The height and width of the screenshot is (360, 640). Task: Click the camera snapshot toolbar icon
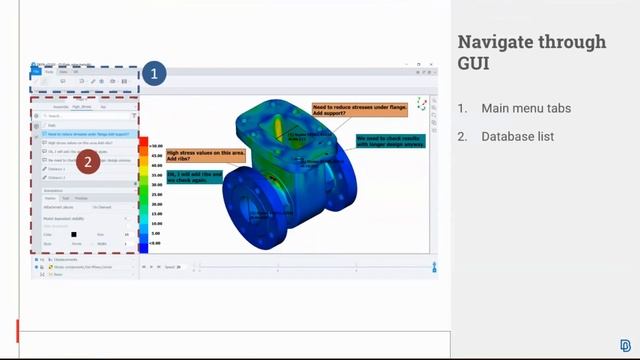tap(113, 81)
